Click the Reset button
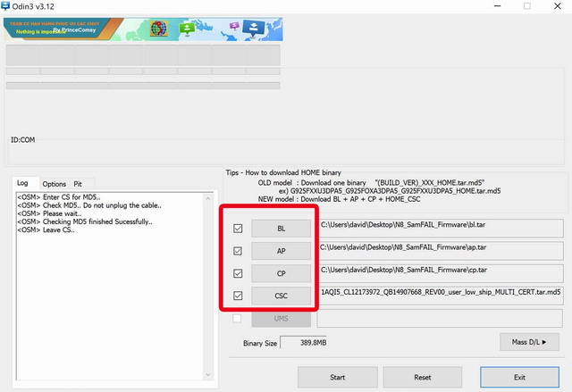Screen dimensions: 572x392 coord(423,377)
